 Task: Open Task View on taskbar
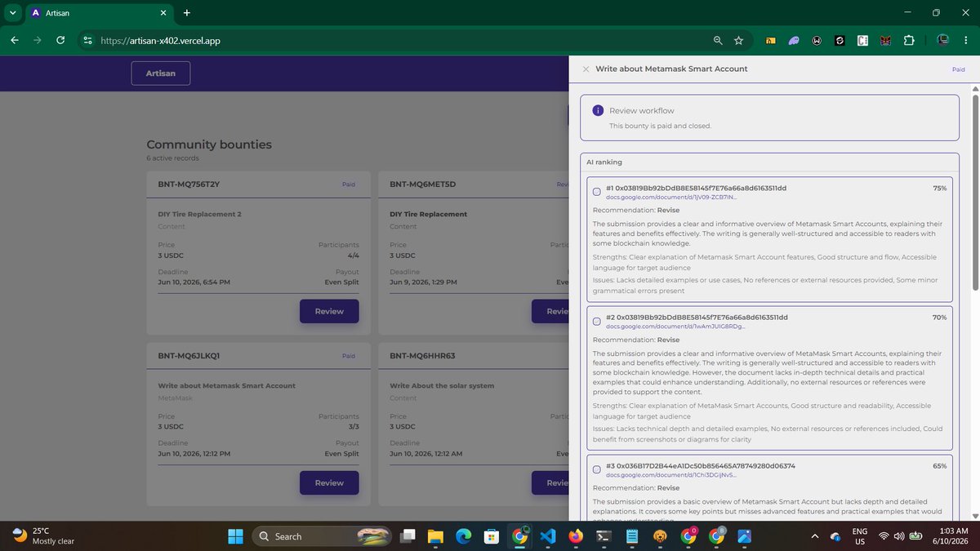[x=408, y=536]
